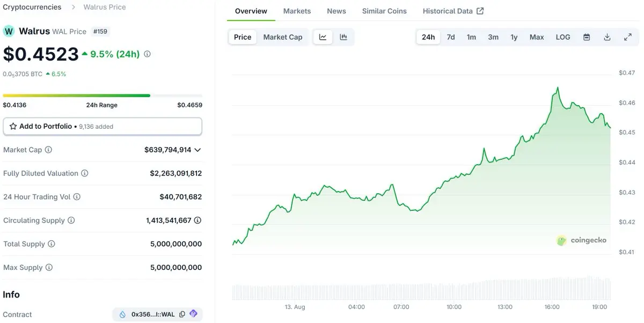
Task: Show 24 Hour Trading Vol info tooltip
Action: (x=77, y=197)
